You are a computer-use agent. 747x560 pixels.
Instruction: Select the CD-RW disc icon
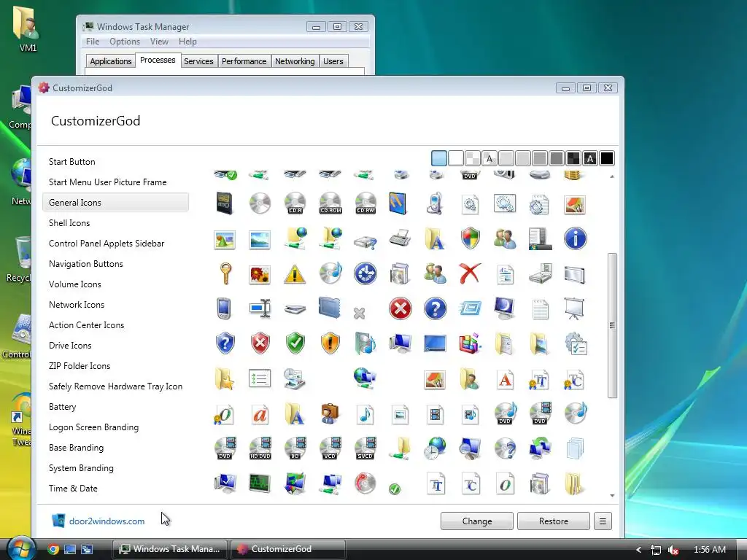pyautogui.click(x=365, y=203)
